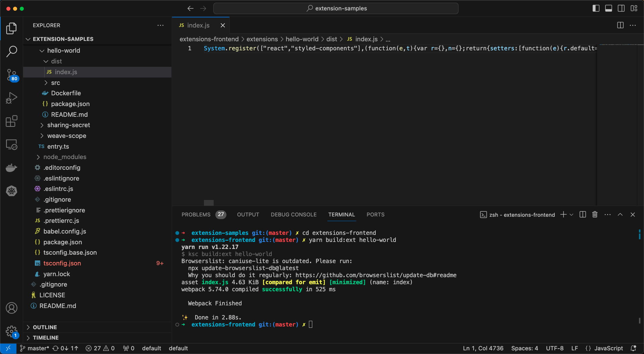This screenshot has width=644, height=354.
Task: Close the bottom panel
Action: tap(633, 214)
